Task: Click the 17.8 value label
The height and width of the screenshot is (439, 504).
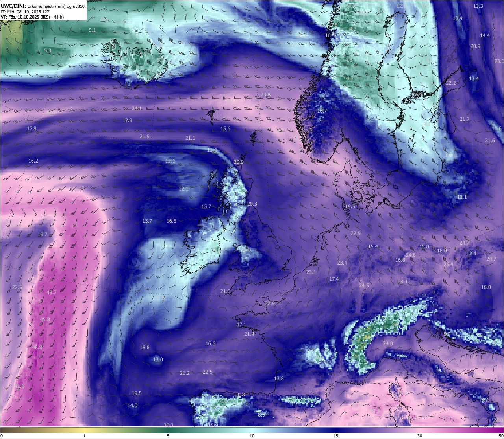Action: point(31,128)
